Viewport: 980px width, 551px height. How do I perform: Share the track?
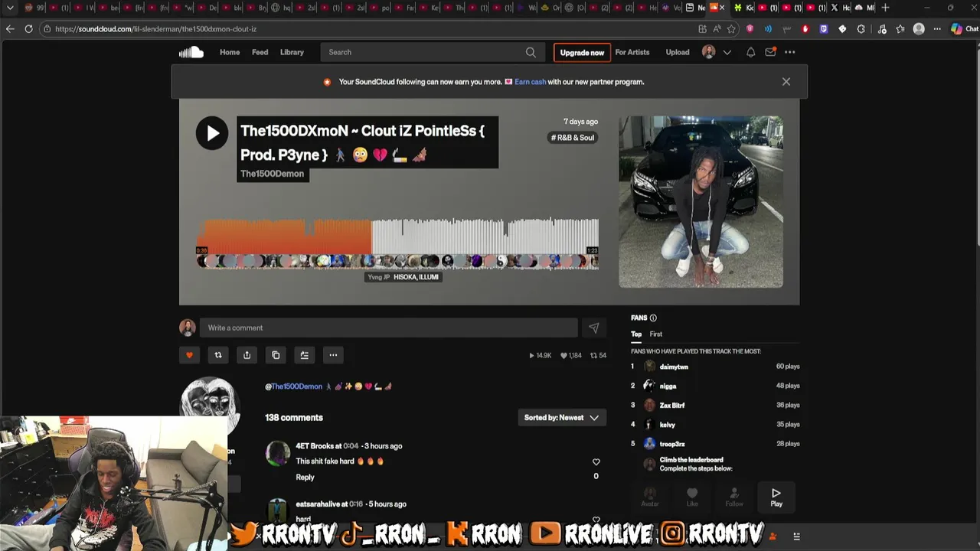[247, 355]
